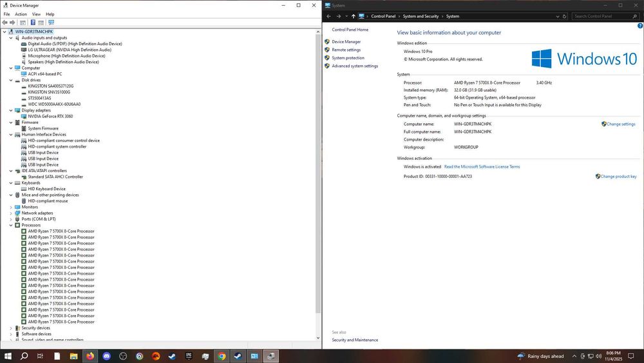Open the Device Manager link in System sidebar
Screen dimensions: 644x363
[346, 41]
